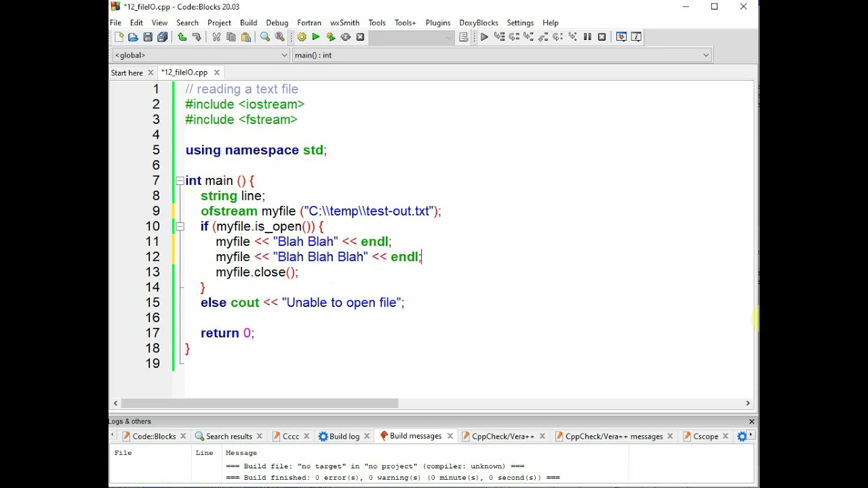Image resolution: width=868 pixels, height=488 pixels.
Task: Switch to the Start here tab
Action: coord(127,73)
